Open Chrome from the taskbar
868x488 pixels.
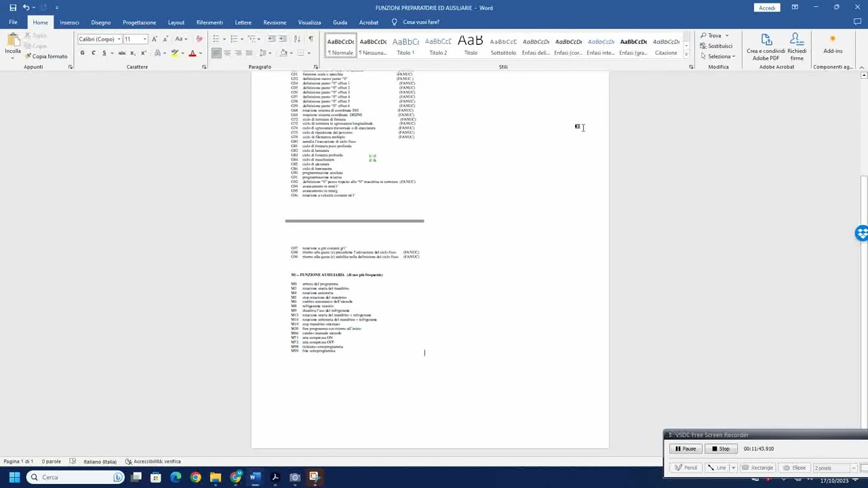(x=195, y=477)
